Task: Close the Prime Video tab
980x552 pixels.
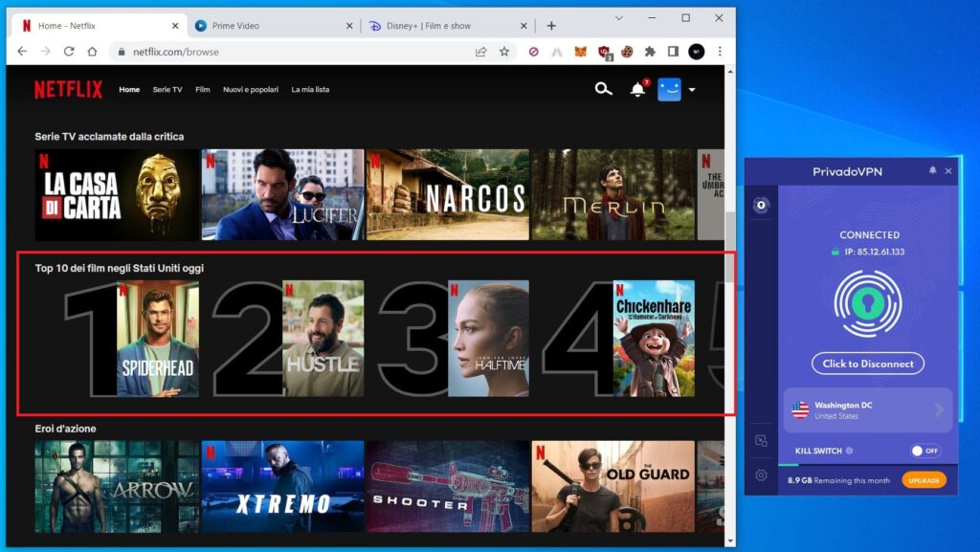Action: [349, 26]
